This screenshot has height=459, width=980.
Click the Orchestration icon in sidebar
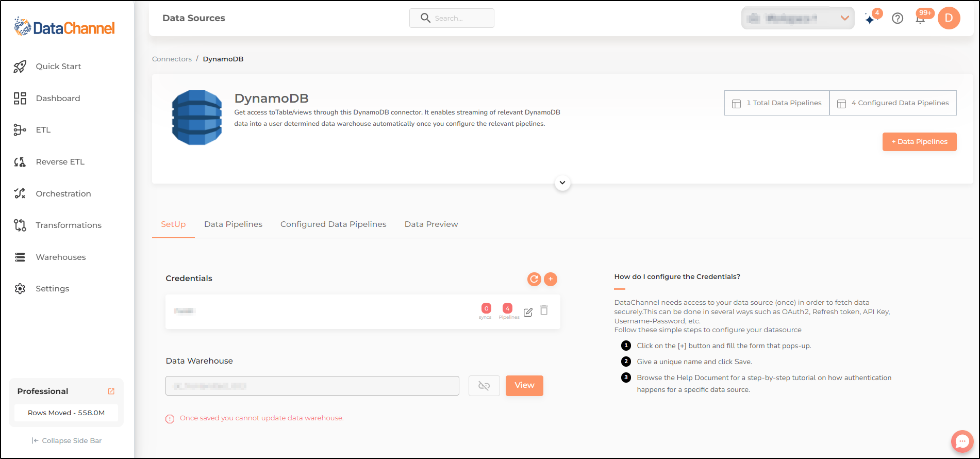pos(20,193)
